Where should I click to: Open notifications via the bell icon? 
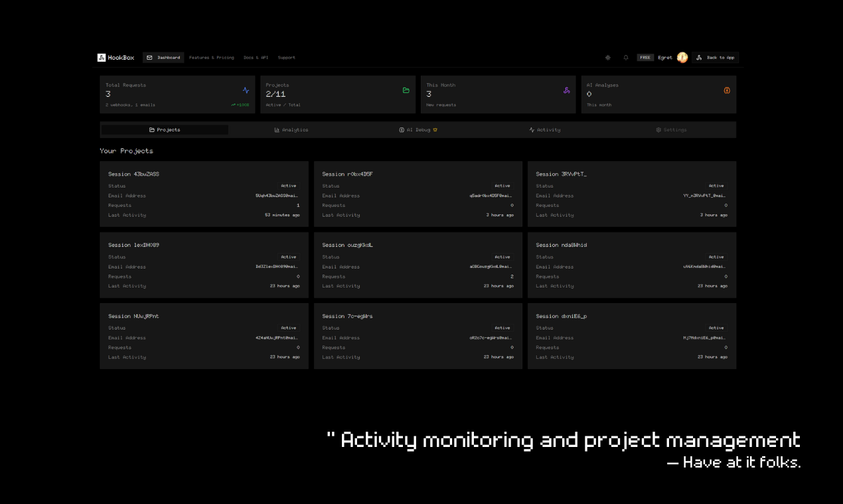point(625,58)
